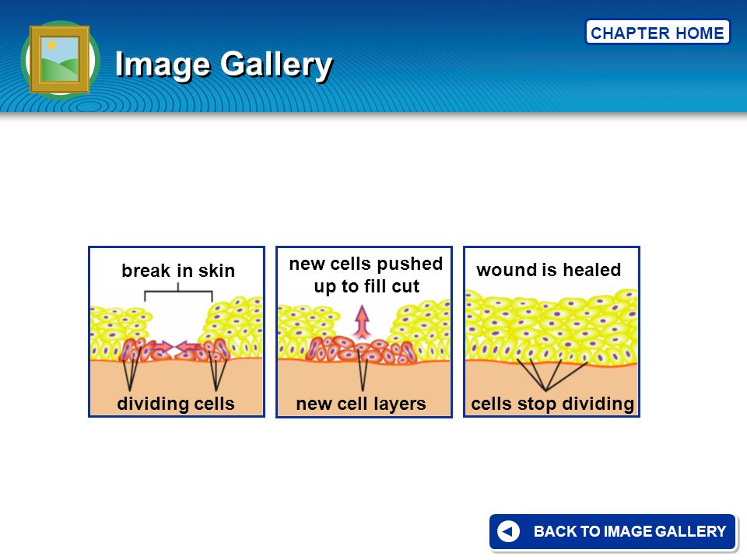Screen dimensions: 747x560
Task: Click the 'break in skin' caption
Action: tap(178, 271)
